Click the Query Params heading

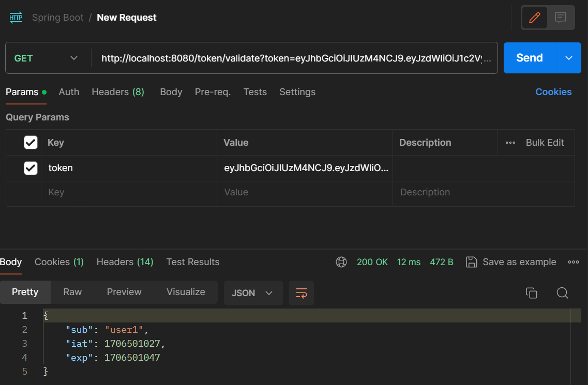pos(38,117)
